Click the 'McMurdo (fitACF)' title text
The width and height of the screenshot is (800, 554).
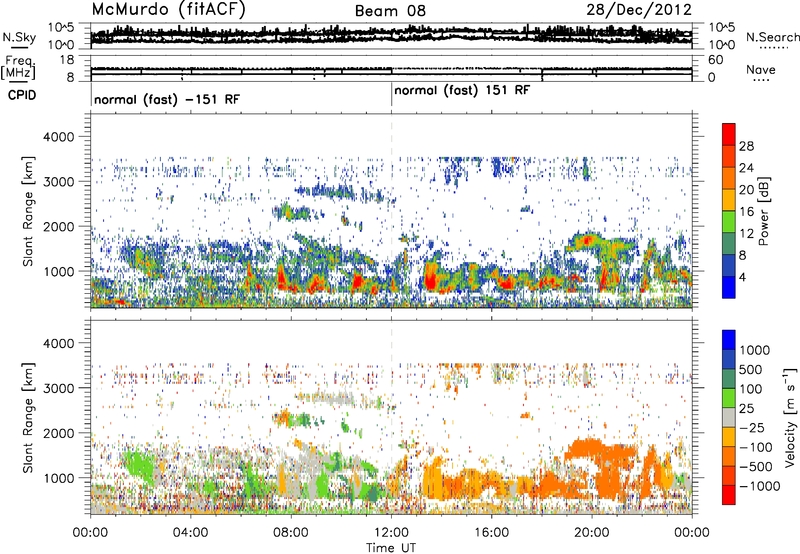(x=168, y=10)
